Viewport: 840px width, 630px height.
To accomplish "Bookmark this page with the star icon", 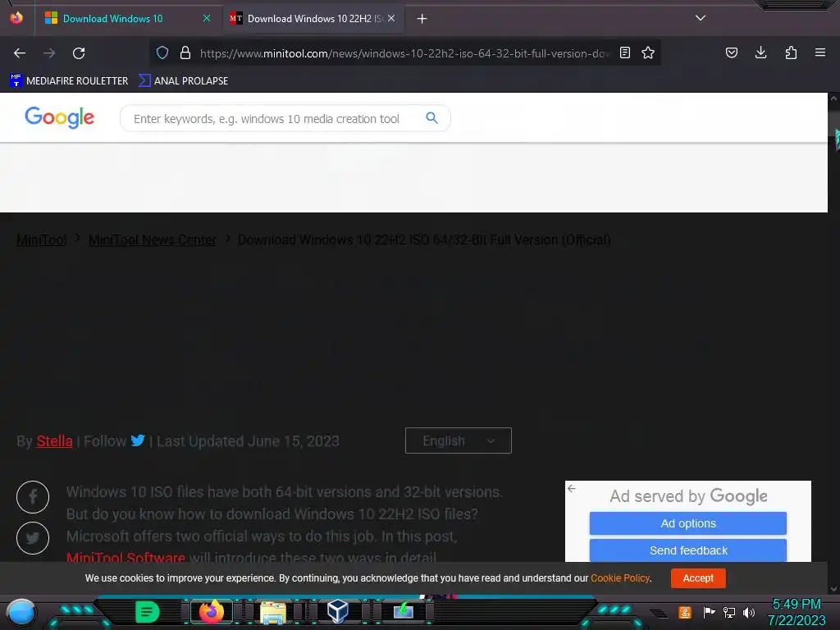I will (648, 52).
